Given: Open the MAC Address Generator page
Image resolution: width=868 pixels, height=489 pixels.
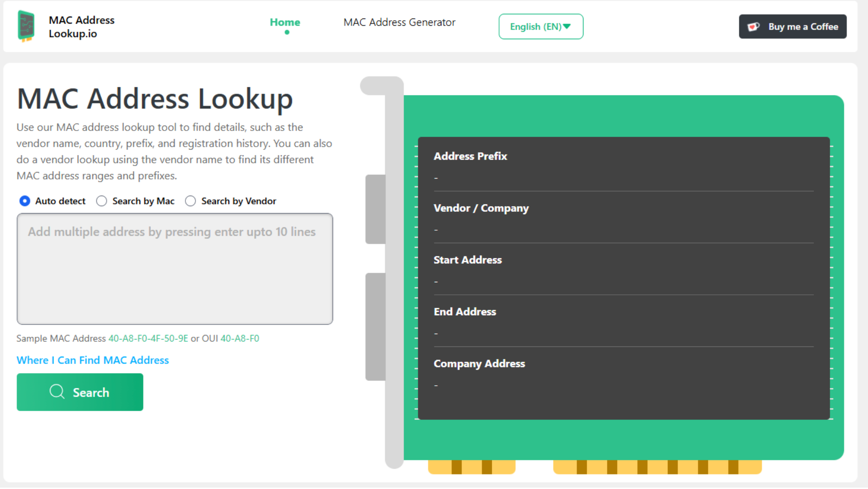Looking at the screenshot, I should click(x=399, y=22).
